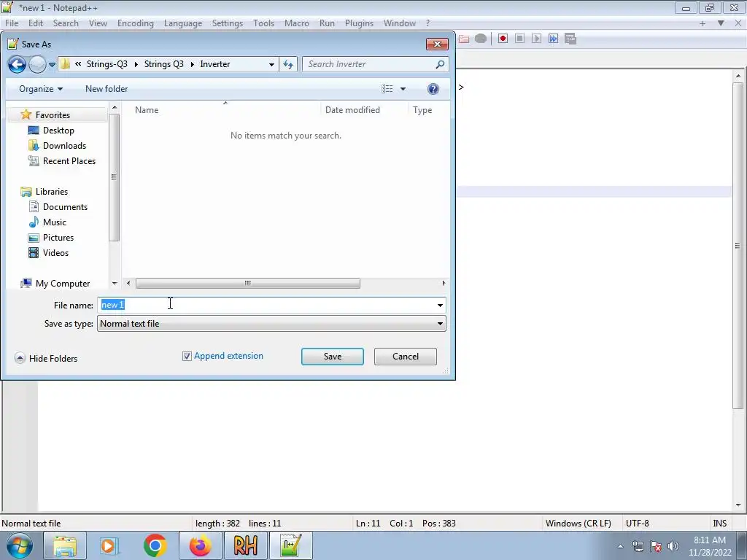Image resolution: width=747 pixels, height=560 pixels.
Task: Click the UTF-8 status bar entry
Action: (638, 524)
